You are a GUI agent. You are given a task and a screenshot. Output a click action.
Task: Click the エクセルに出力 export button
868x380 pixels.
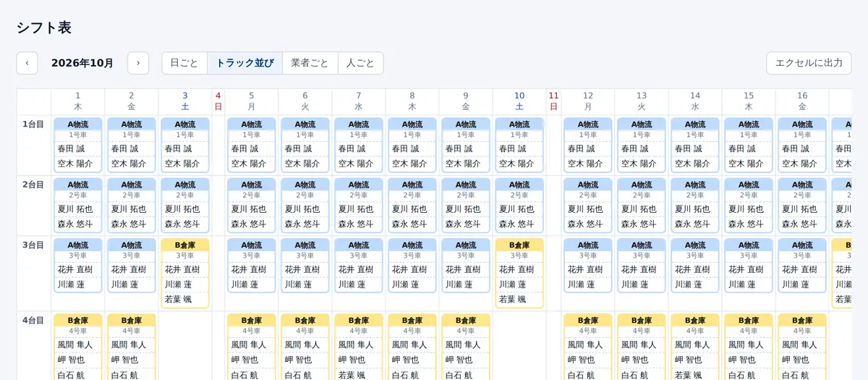click(x=809, y=63)
